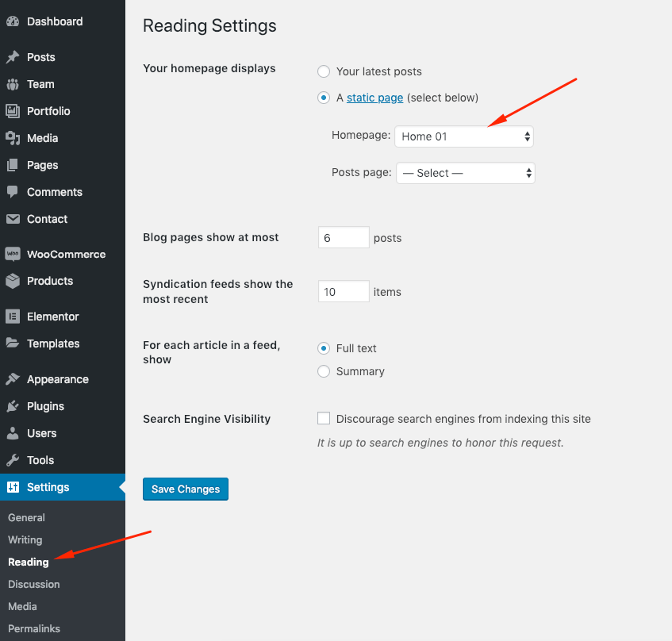Go to the Discussion settings submenu
The image size is (672, 641).
34,584
